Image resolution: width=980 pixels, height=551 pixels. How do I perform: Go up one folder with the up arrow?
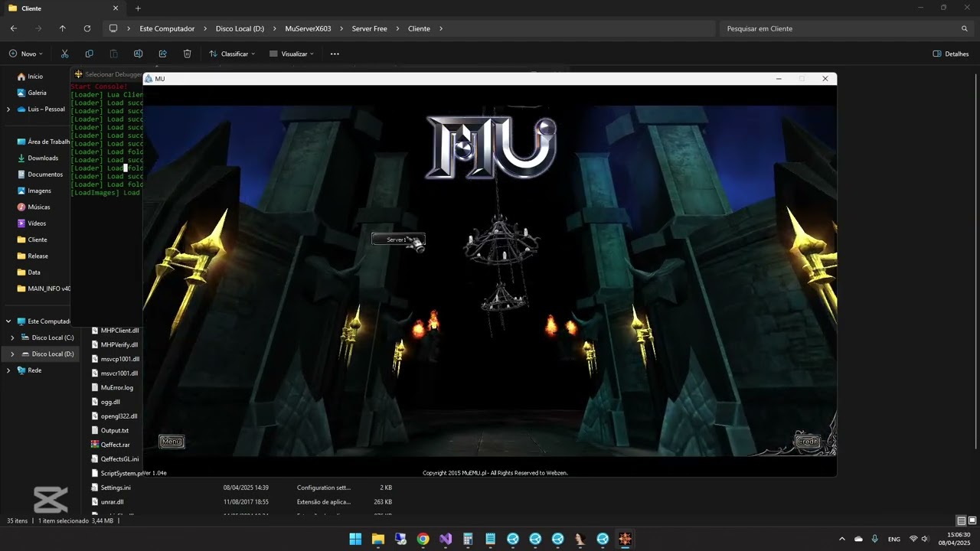[x=63, y=28]
